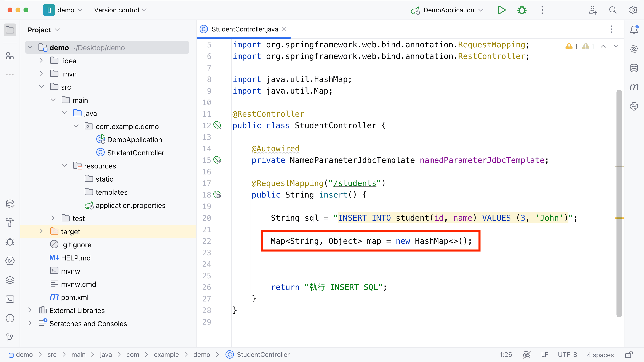Click the gutter bean icon on line 12
644x362 pixels.
click(217, 125)
